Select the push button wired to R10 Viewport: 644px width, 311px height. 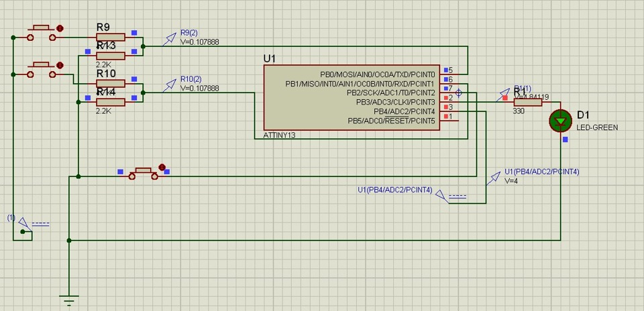41,70
